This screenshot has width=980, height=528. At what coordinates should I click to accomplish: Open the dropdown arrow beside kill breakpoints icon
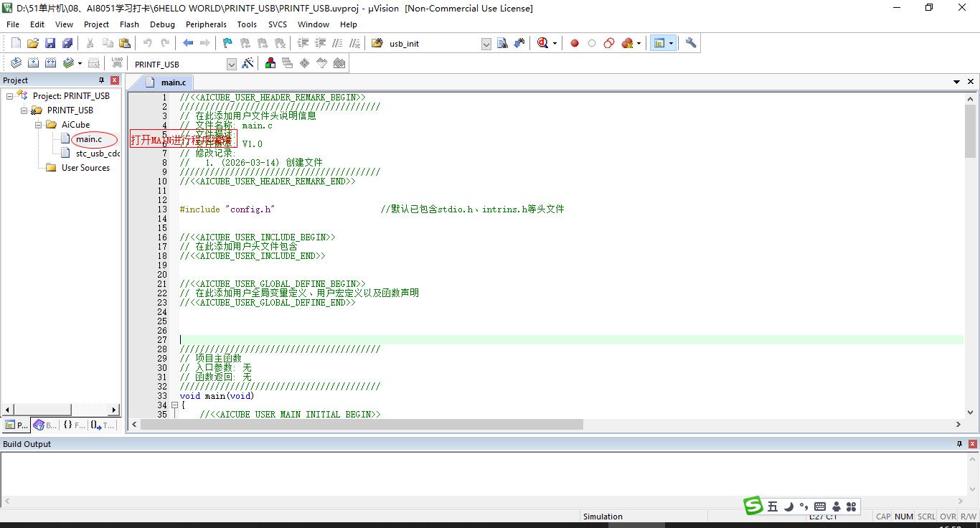(639, 43)
